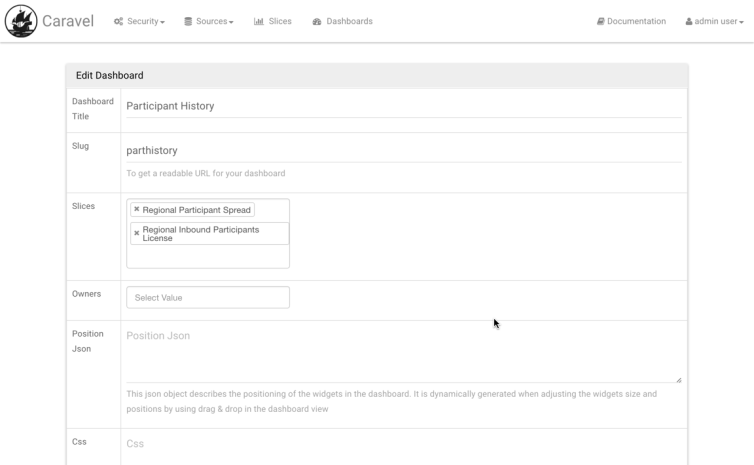Click the Dashboards gauge icon

(317, 22)
